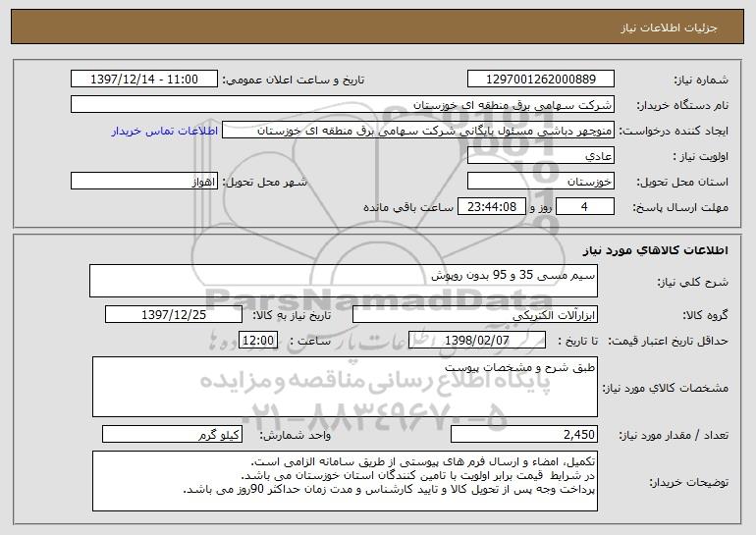The image size is (756, 535).
Task: Click the توضیحات خریدار text area
Action: (345, 481)
